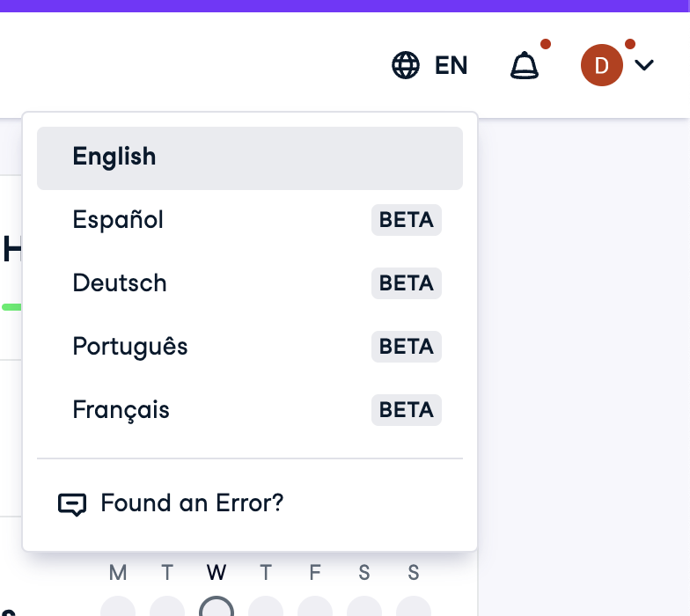Switch language to Español
The height and width of the screenshot is (616, 690).
119,220
